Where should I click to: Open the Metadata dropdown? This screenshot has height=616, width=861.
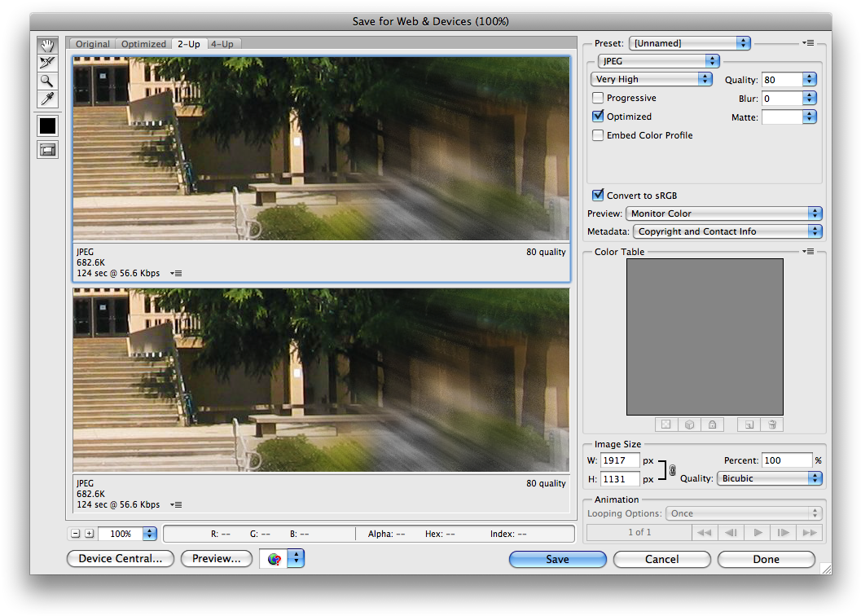(726, 231)
